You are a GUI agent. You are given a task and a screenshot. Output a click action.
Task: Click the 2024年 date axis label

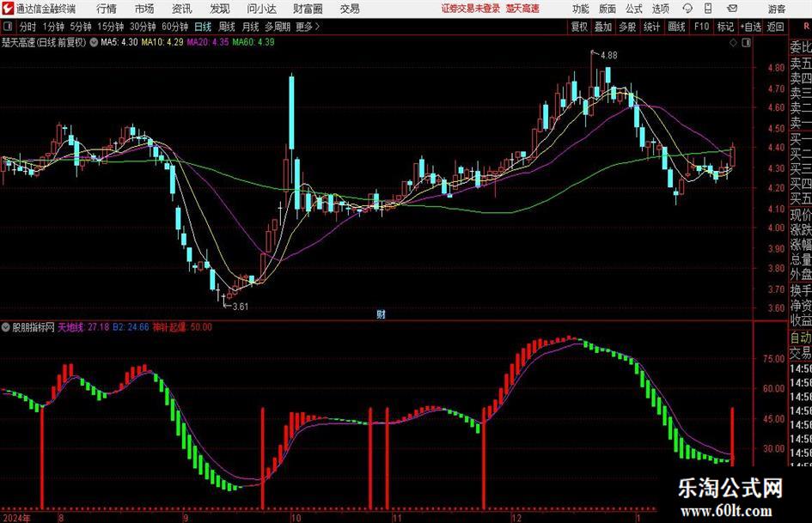coord(16,518)
